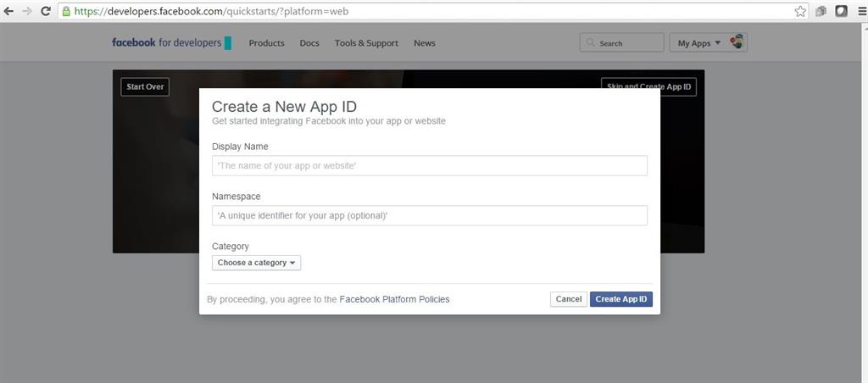This screenshot has height=383, width=868.
Task: Open the Facebook Platform Policies link
Action: tap(394, 299)
